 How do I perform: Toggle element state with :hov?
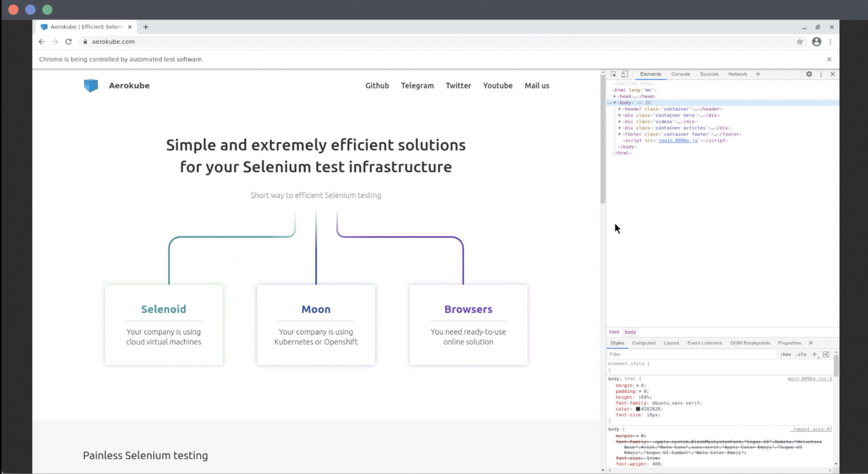785,354
